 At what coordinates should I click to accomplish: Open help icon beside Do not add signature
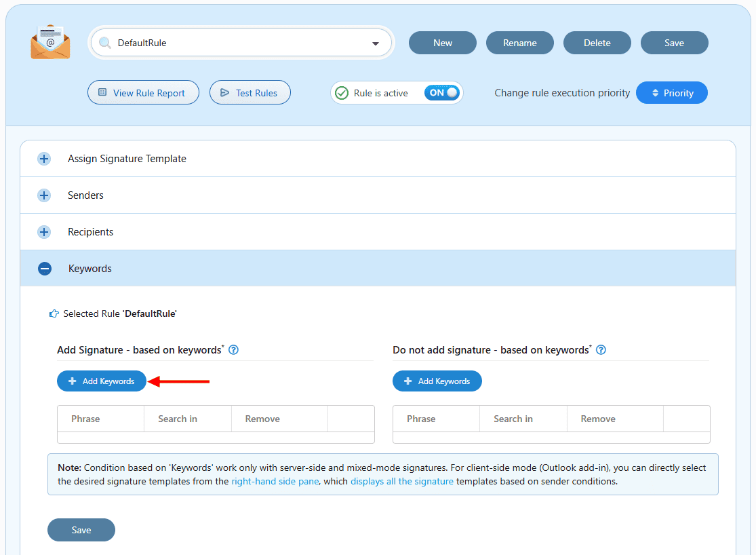(601, 350)
